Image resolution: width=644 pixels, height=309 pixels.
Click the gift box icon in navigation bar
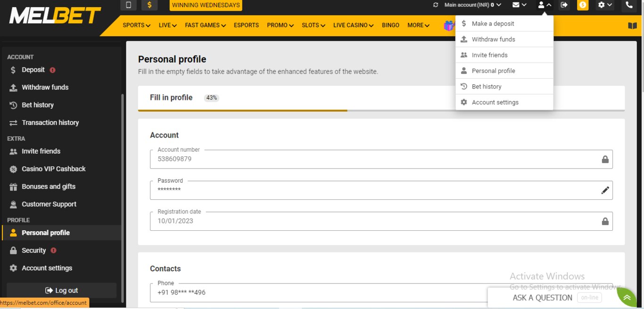tap(449, 25)
